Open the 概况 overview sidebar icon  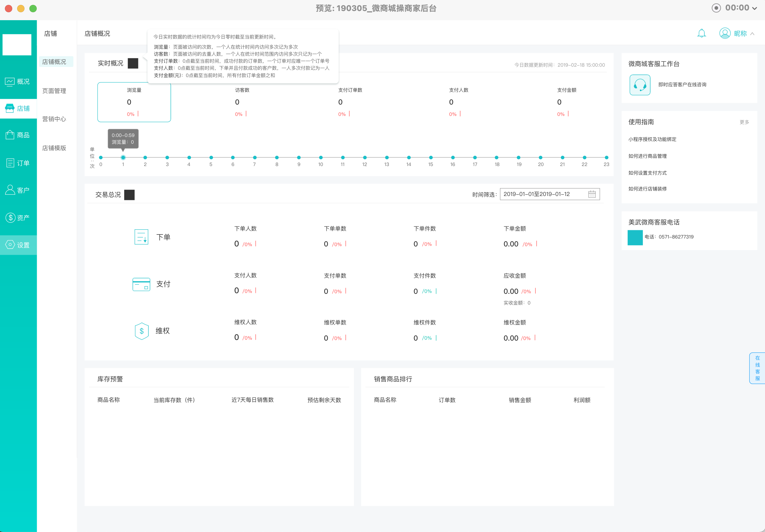10,82
